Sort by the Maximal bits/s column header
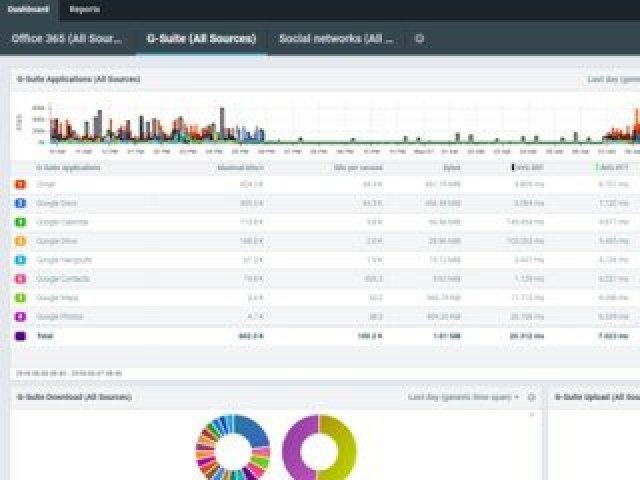Image resolution: width=640 pixels, height=480 pixels. (x=240, y=167)
